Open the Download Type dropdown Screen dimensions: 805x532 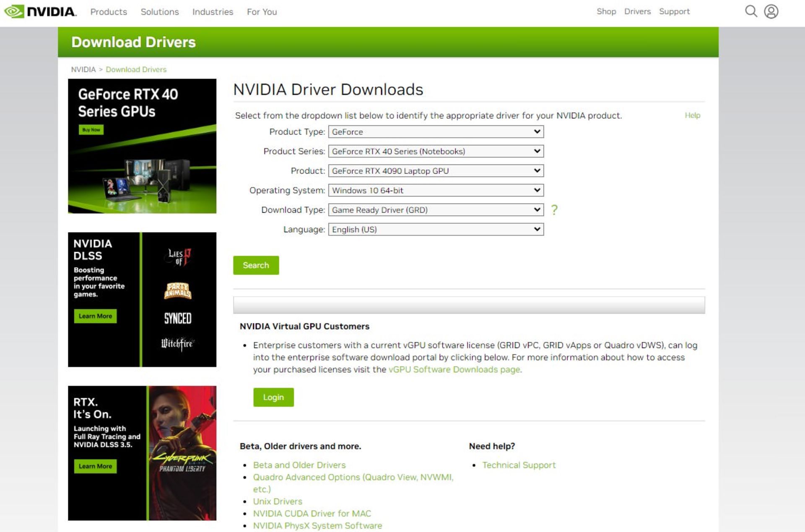coord(436,209)
